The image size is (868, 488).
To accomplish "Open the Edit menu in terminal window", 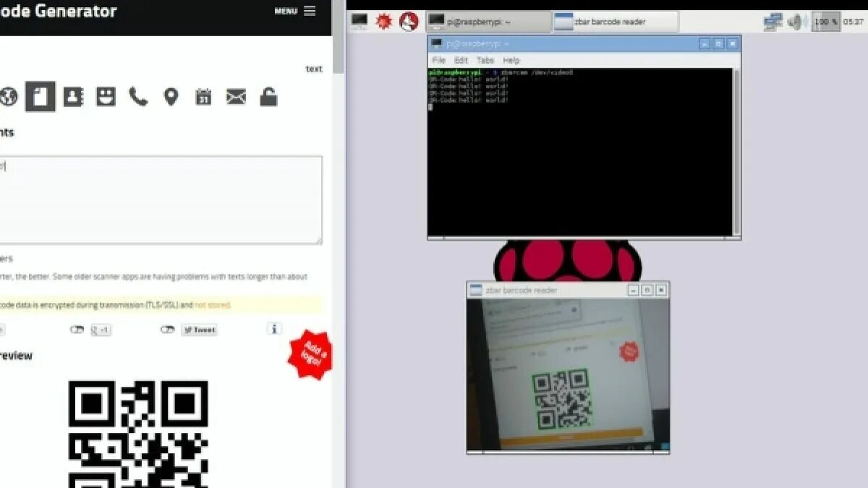I will 461,60.
